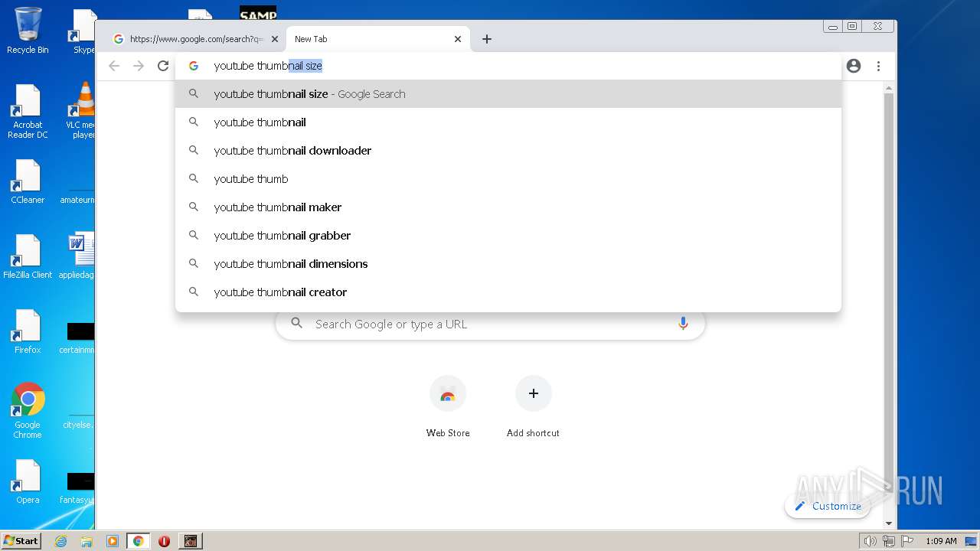This screenshot has height=551, width=980.
Task: Click the Google logo icon in the address bar
Action: tap(194, 66)
